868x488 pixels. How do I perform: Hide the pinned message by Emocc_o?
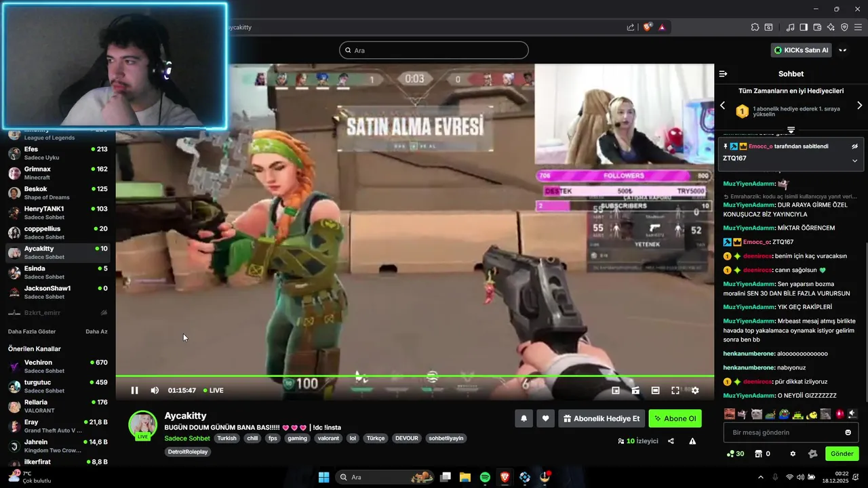point(854,146)
